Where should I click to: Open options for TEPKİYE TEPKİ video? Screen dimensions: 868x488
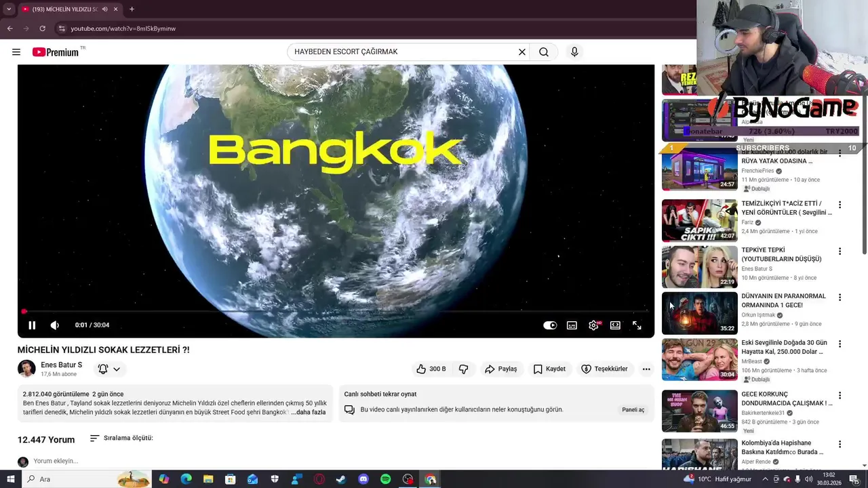tap(840, 251)
